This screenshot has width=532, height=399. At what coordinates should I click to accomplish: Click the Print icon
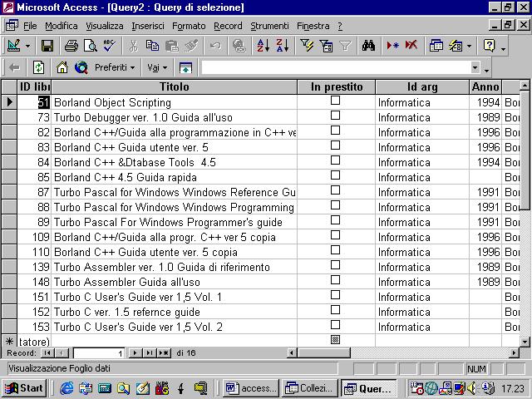tap(71, 46)
